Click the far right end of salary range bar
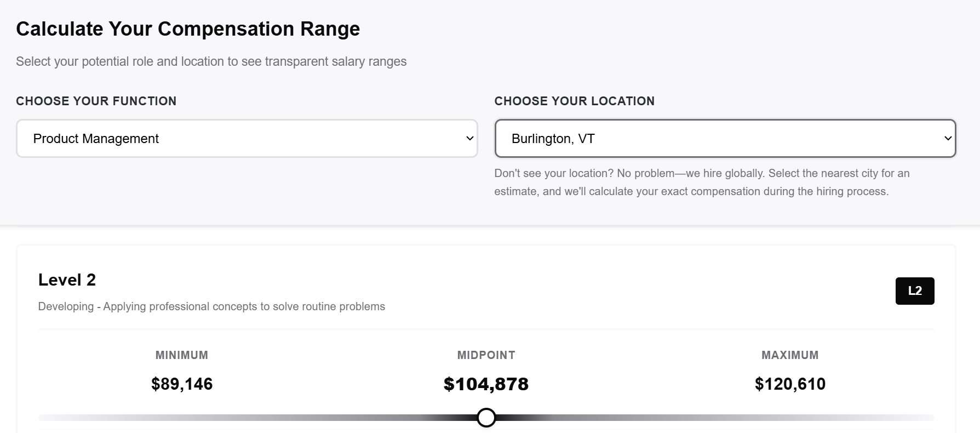The width and height of the screenshot is (980, 433). click(x=930, y=418)
